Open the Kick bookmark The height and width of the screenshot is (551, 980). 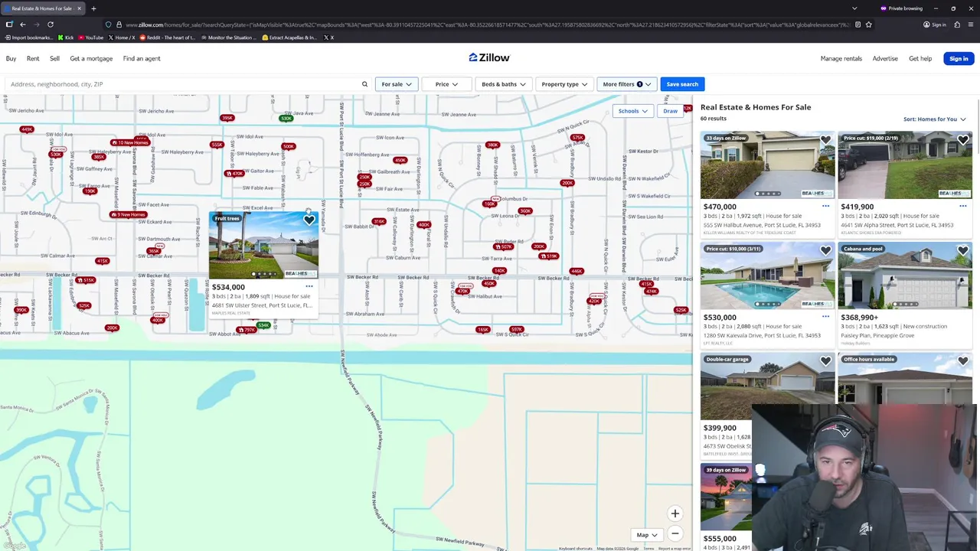[x=66, y=37]
